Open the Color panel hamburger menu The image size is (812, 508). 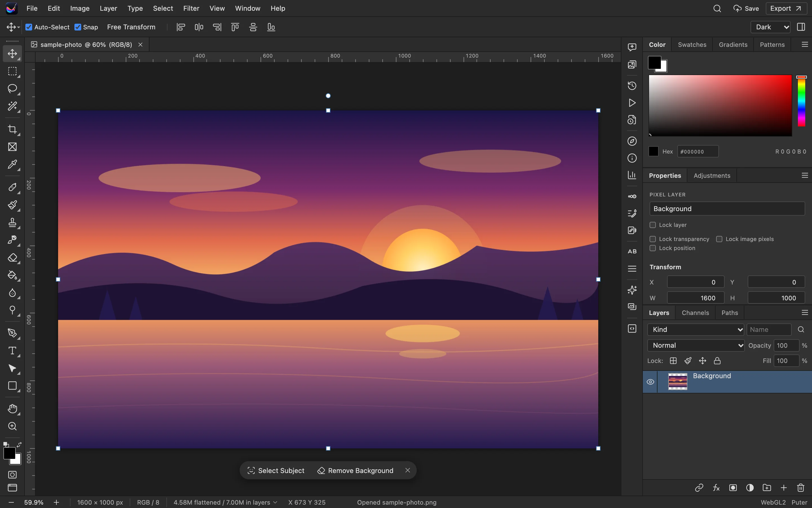805,44
